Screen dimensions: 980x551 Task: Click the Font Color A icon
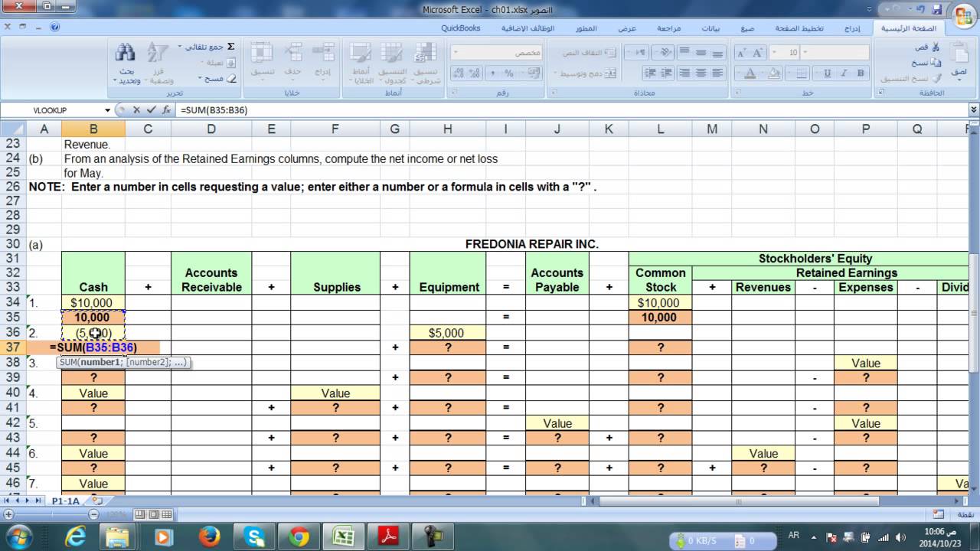pos(751,73)
